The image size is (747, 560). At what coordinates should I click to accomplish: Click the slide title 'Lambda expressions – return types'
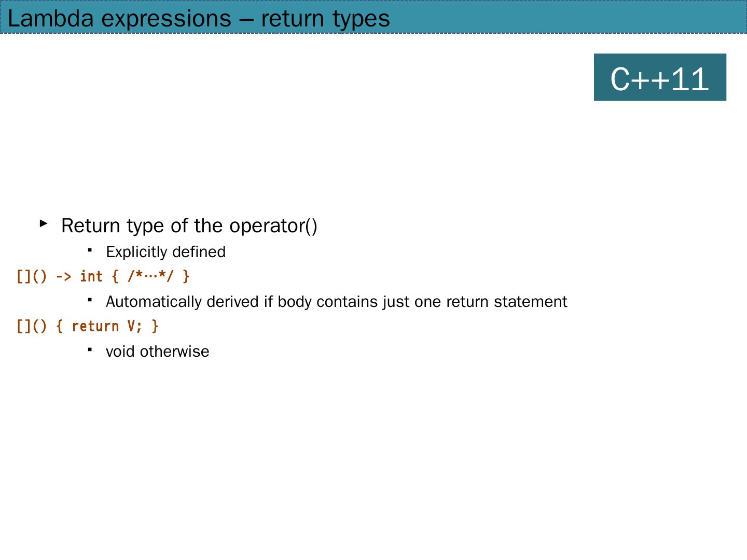199,19
